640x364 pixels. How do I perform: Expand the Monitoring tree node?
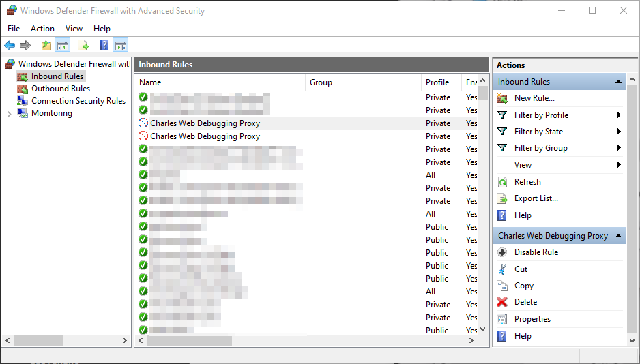click(x=9, y=114)
